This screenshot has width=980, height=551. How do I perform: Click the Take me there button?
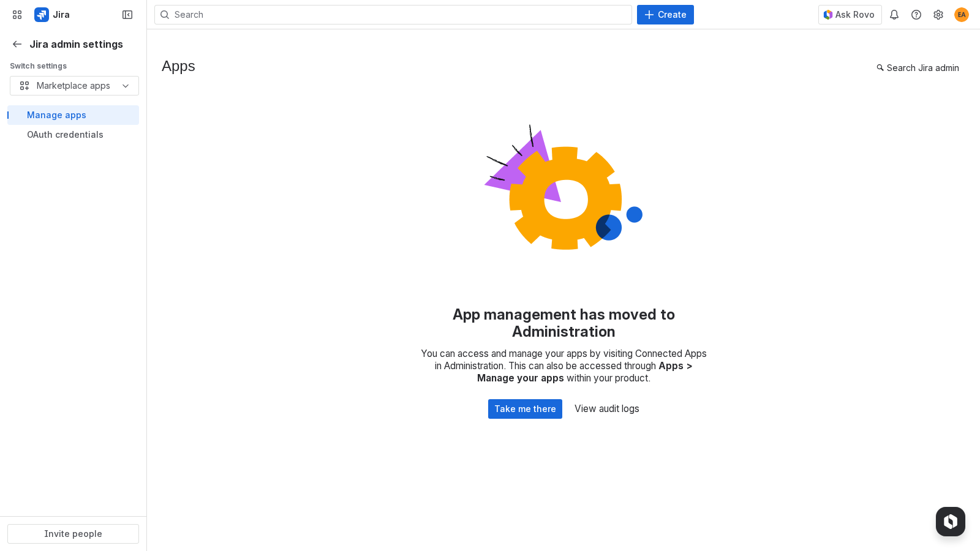pyautogui.click(x=525, y=409)
